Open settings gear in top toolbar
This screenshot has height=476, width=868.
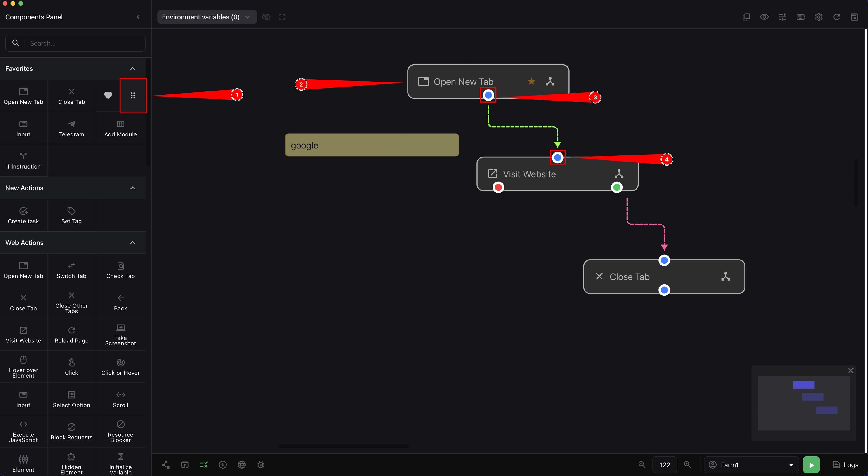(x=818, y=17)
